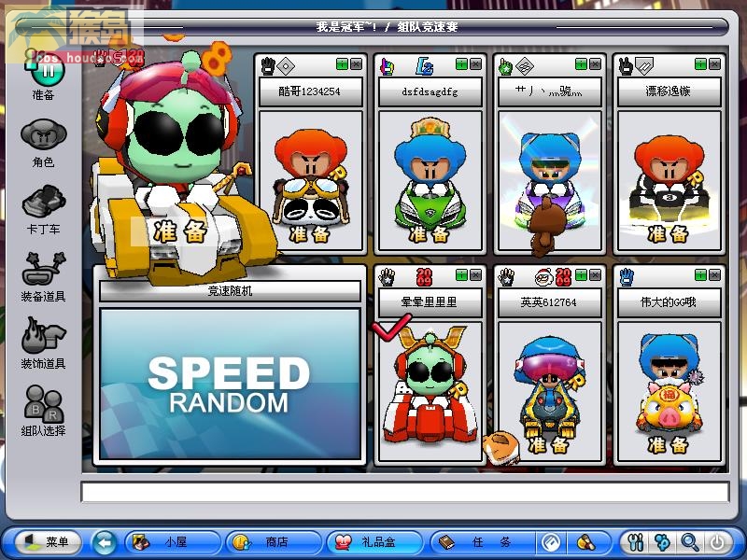The width and height of the screenshot is (747, 560).
Task: Select player name dsfdsagdfg
Action: [x=430, y=91]
